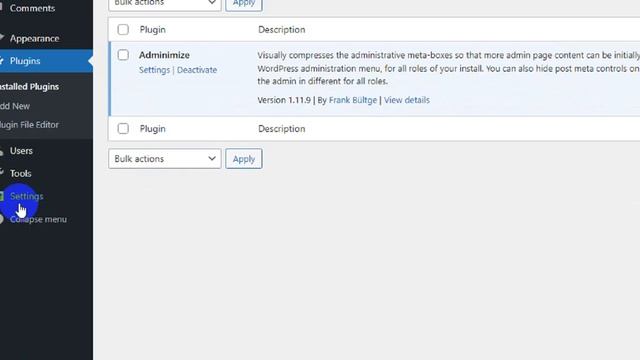This screenshot has width=640, height=360.
Task: Check the Adminimize plugin checkbox
Action: [123, 55]
